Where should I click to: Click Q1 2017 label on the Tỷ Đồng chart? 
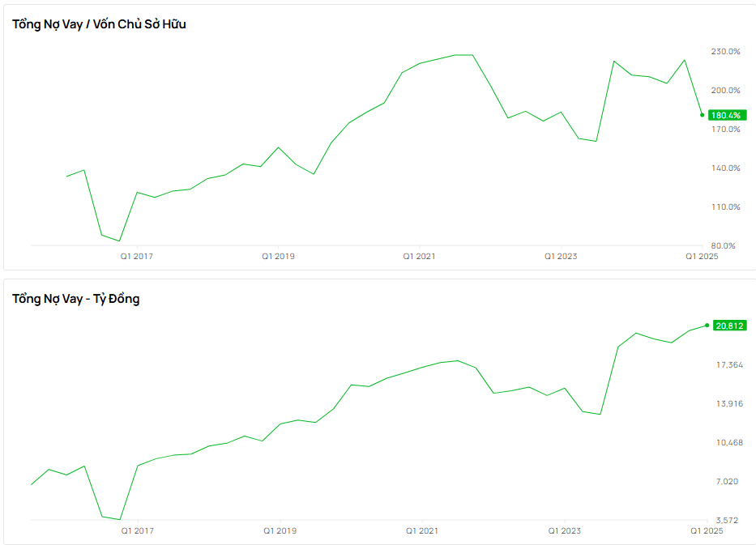pos(138,531)
